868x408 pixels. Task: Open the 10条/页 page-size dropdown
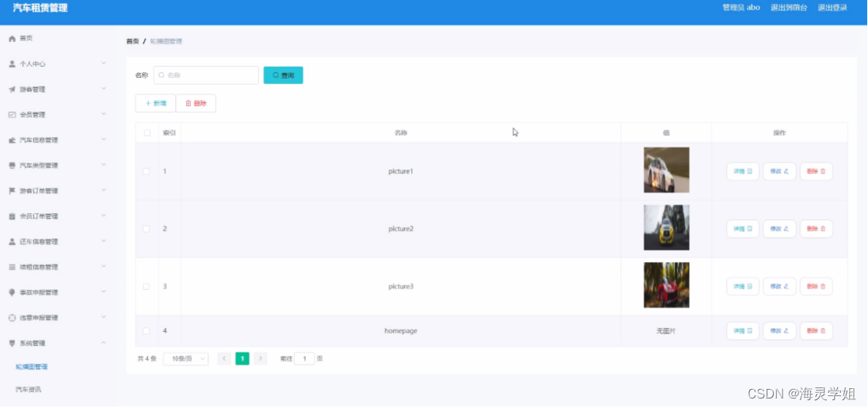186,359
